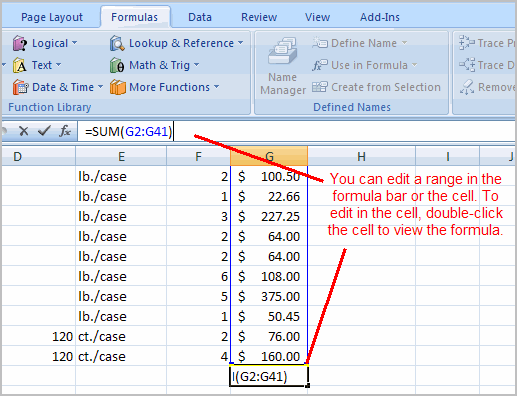Go to the Review tab
The image size is (517, 396).
pos(259,17)
